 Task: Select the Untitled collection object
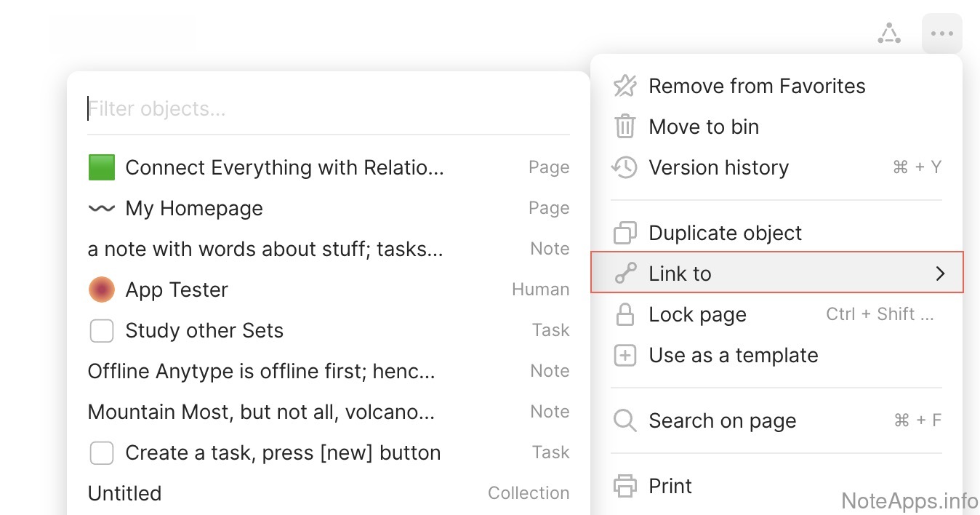[x=125, y=493]
